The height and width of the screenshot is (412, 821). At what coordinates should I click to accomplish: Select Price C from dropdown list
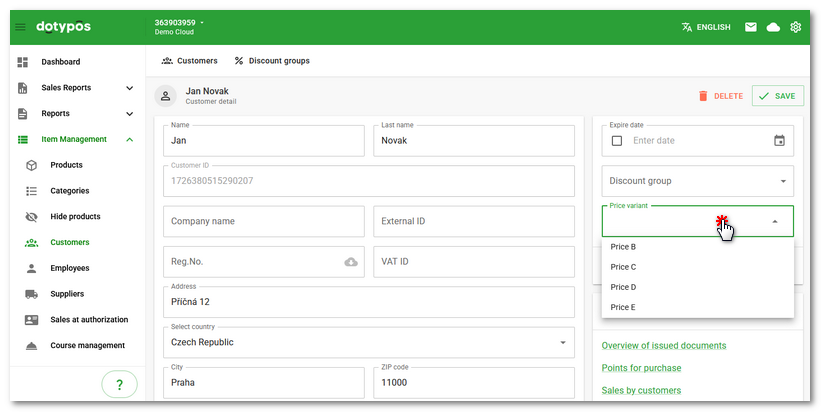click(623, 267)
